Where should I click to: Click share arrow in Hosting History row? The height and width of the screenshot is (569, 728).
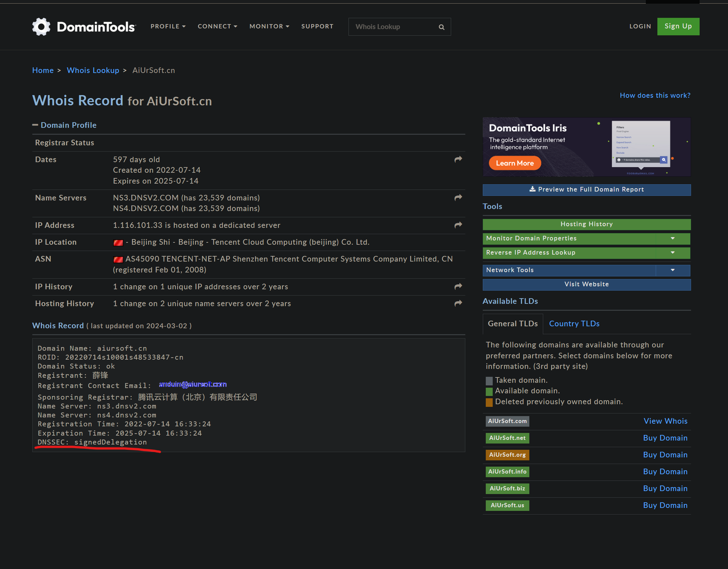[458, 303]
